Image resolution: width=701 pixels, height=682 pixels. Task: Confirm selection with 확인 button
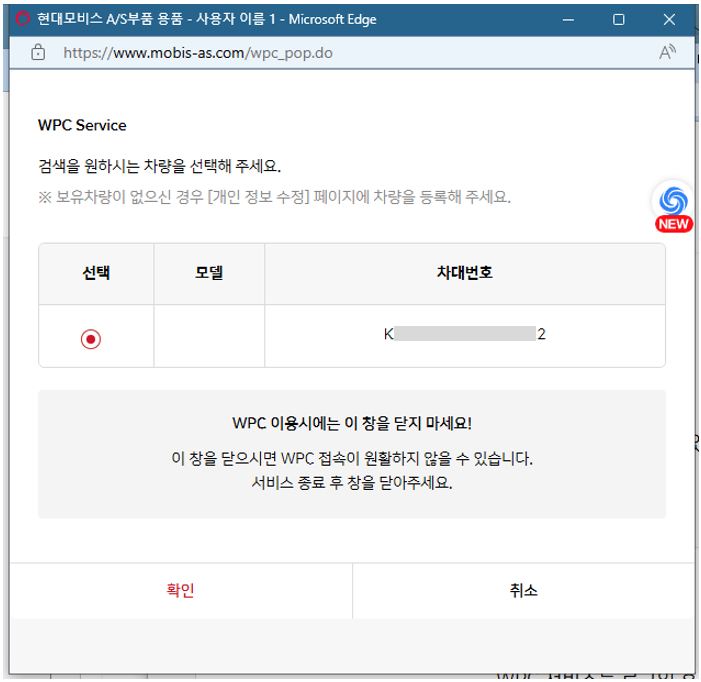[181, 590]
